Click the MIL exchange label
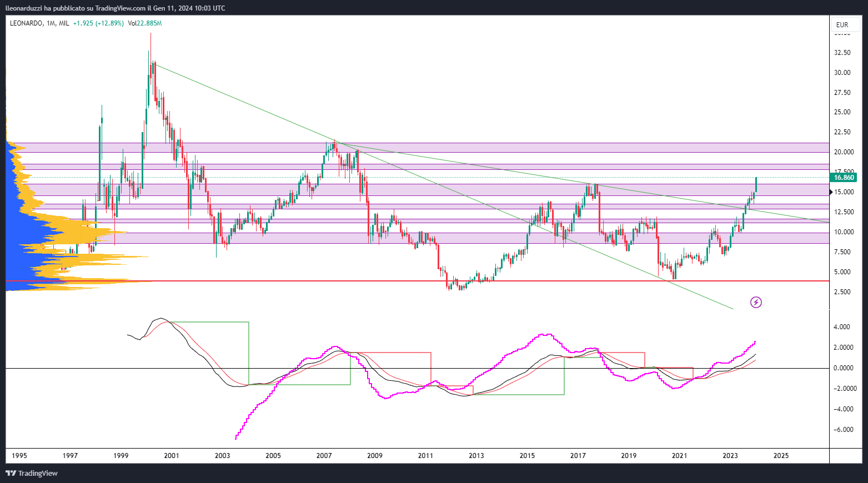868x483 pixels. coord(64,23)
